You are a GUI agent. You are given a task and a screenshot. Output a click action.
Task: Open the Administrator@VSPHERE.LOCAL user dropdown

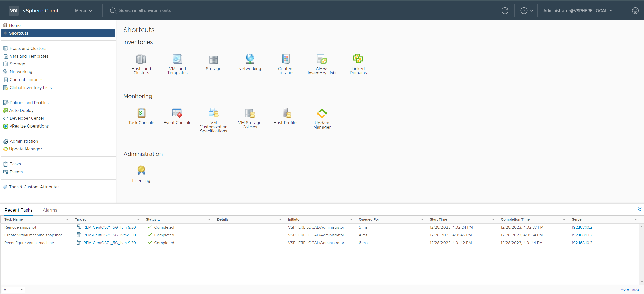[578, 11]
